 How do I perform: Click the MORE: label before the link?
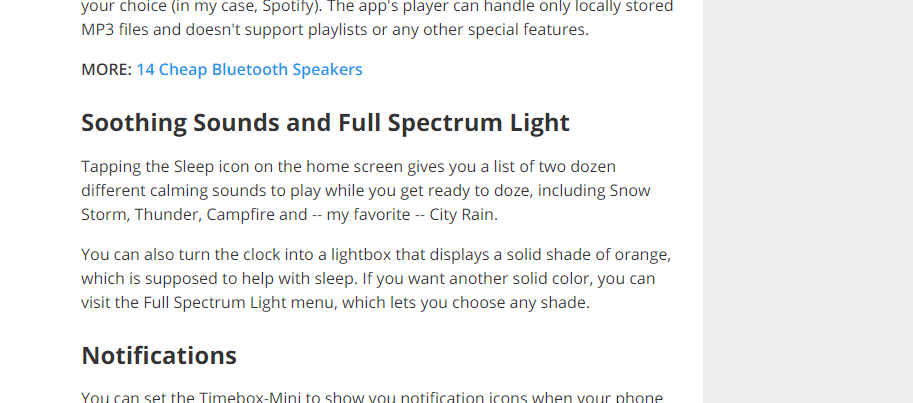click(106, 70)
